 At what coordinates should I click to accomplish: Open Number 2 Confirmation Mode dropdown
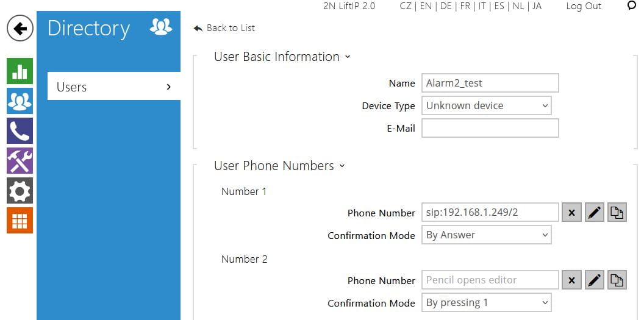pos(486,303)
